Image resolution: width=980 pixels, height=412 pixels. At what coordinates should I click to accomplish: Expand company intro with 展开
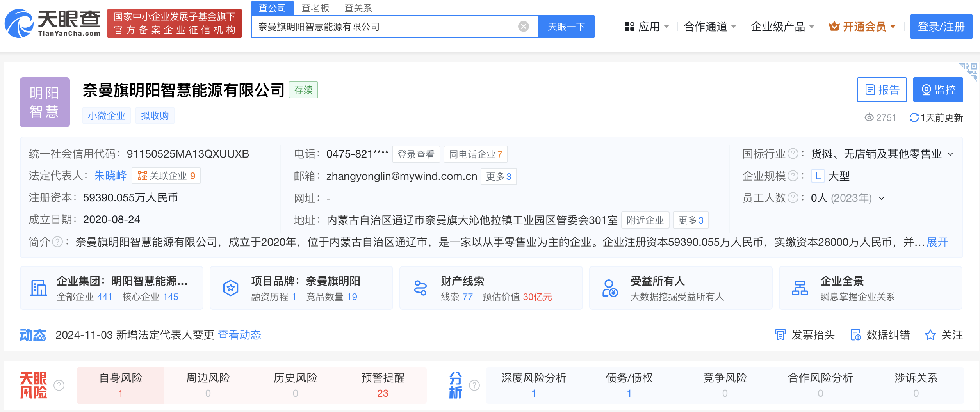(x=937, y=242)
